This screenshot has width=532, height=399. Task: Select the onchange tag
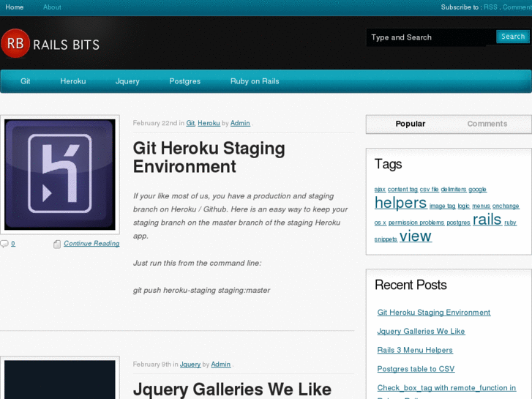click(506, 206)
